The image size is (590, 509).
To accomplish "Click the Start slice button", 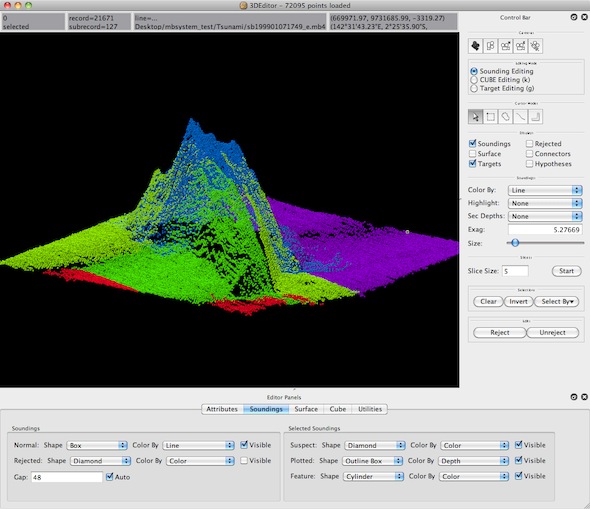I will 566,271.
